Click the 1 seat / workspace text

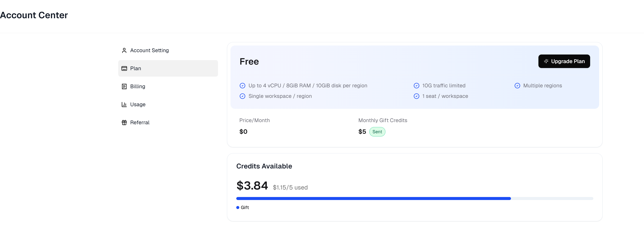445,96
